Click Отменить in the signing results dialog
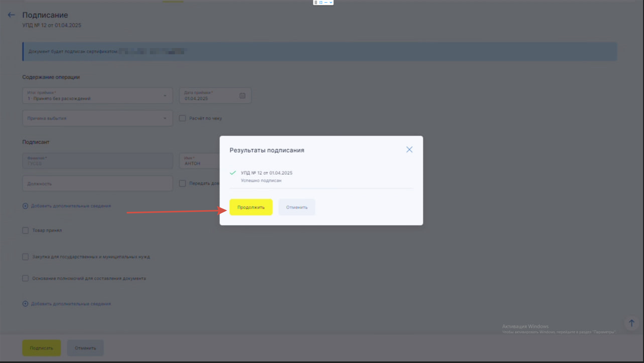Image resolution: width=644 pixels, height=363 pixels. pyautogui.click(x=297, y=207)
